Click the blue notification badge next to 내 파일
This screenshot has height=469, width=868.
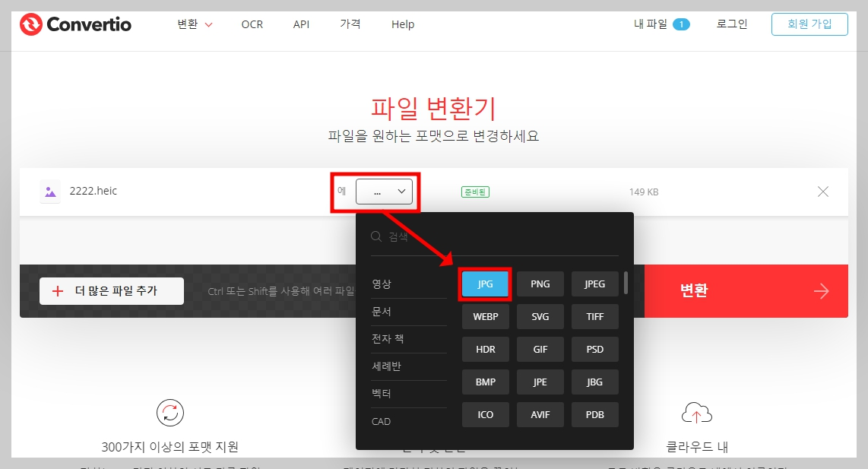(682, 24)
